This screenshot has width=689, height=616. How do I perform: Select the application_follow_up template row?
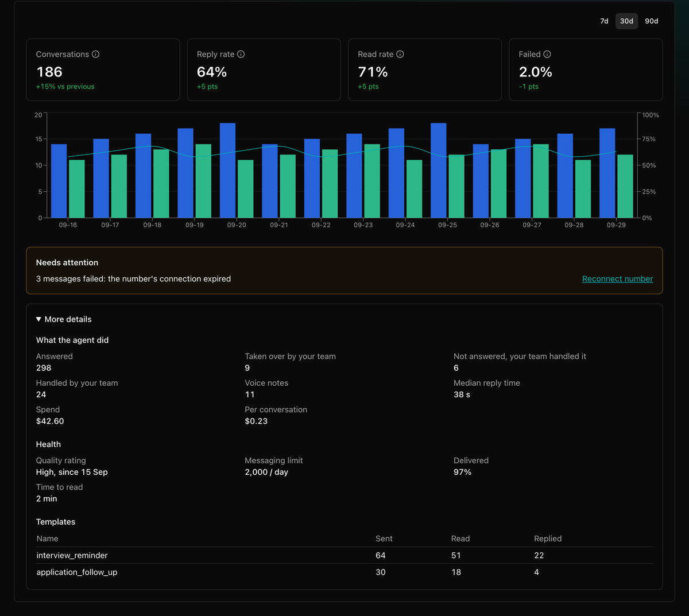tap(344, 572)
